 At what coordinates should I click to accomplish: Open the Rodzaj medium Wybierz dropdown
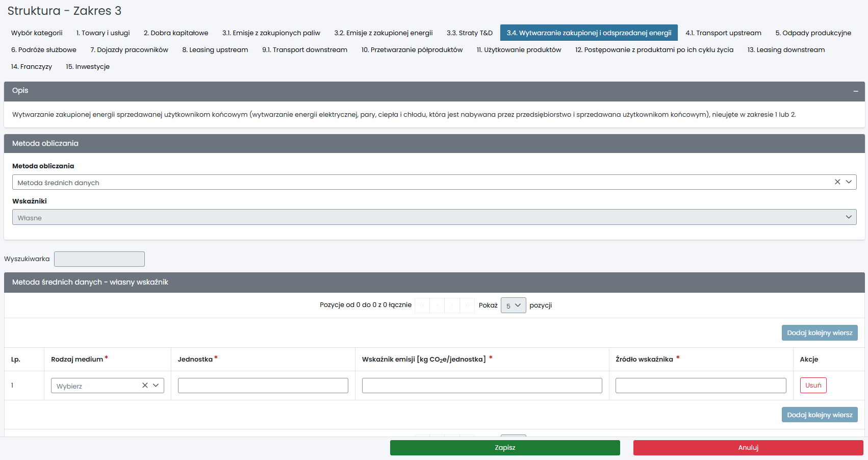(x=97, y=386)
